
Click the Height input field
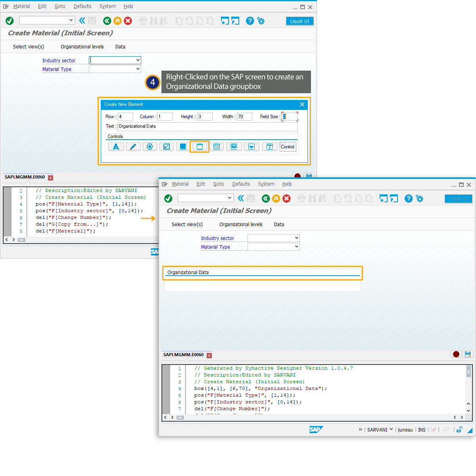point(205,117)
